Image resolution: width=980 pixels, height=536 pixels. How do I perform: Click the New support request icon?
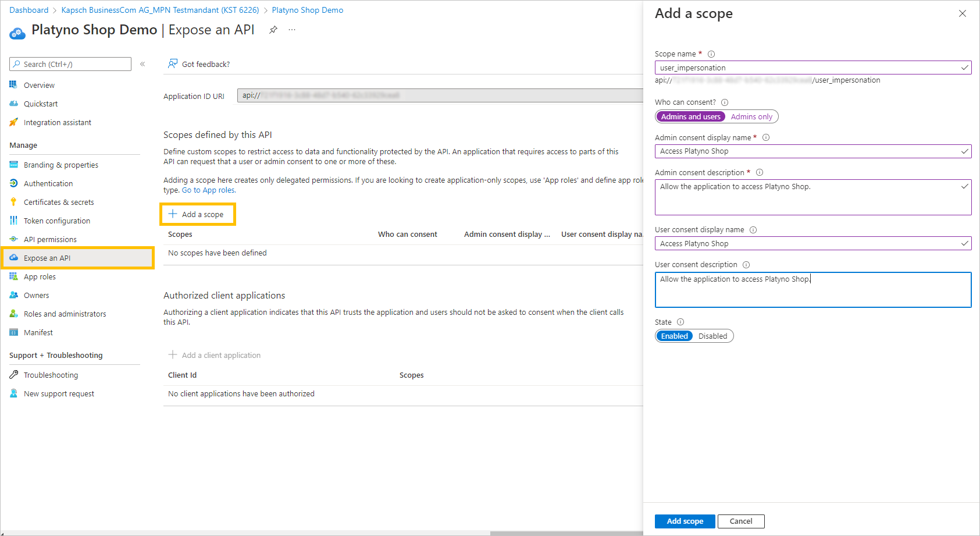pyautogui.click(x=13, y=393)
